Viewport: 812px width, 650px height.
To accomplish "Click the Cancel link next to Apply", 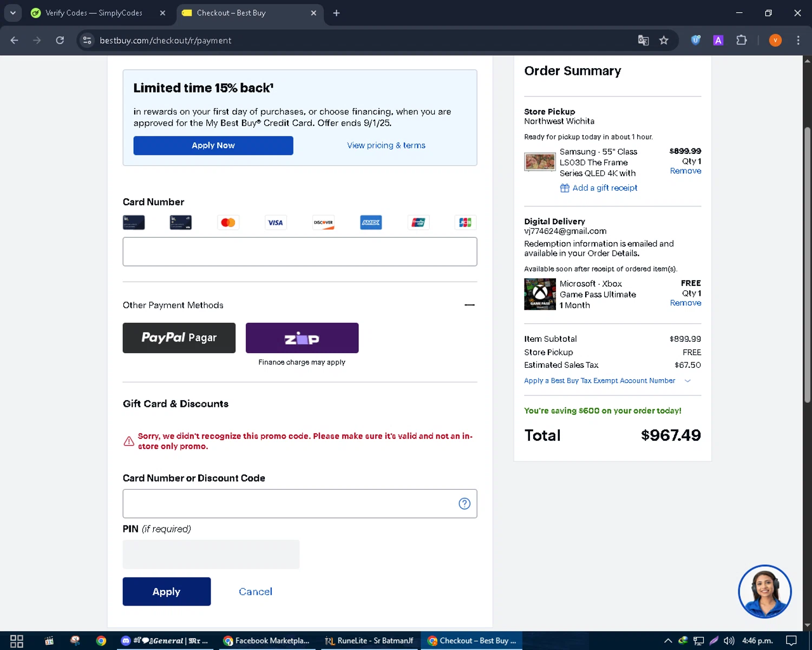I will point(256,591).
